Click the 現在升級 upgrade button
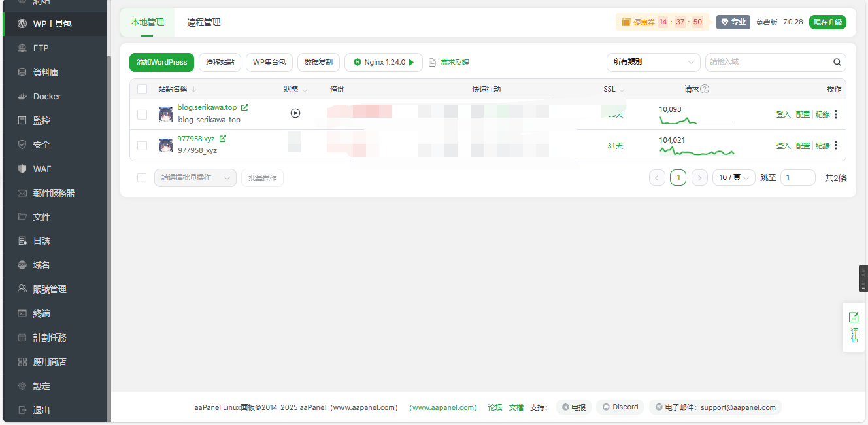Image resolution: width=868 pixels, height=425 pixels. pyautogui.click(x=827, y=22)
